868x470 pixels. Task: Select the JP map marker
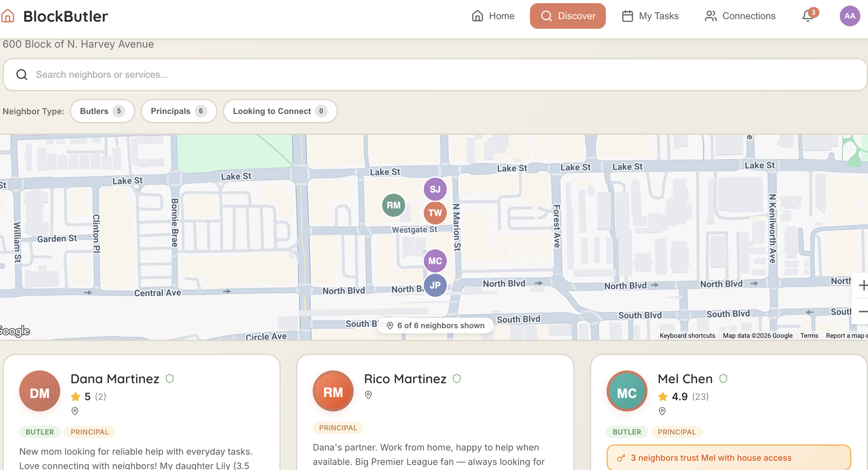point(435,285)
